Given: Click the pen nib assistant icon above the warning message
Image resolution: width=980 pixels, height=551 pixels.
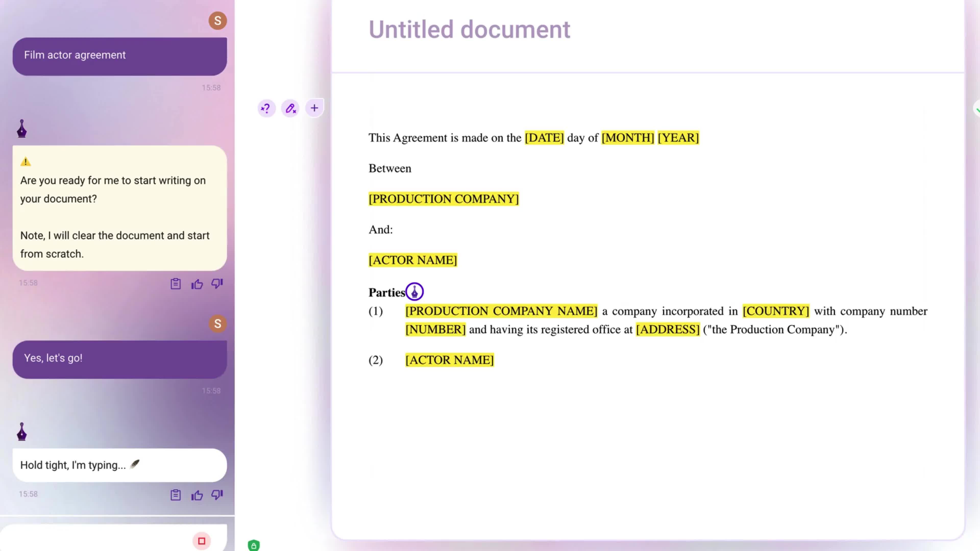Looking at the screenshot, I should point(22,129).
